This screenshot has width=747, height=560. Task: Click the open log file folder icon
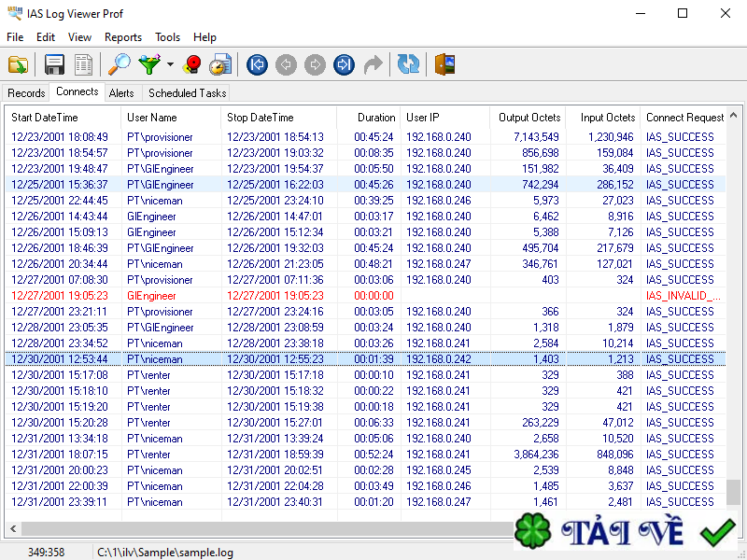pyautogui.click(x=18, y=64)
